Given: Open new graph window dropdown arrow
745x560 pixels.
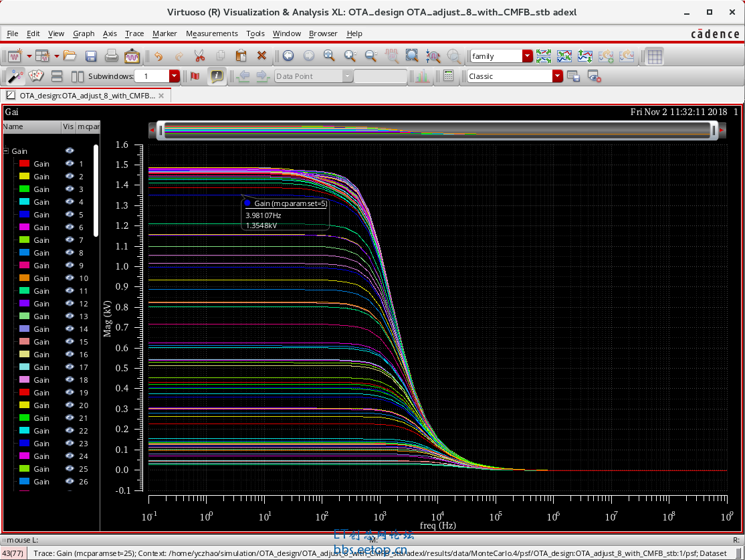Looking at the screenshot, I should click(x=29, y=56).
